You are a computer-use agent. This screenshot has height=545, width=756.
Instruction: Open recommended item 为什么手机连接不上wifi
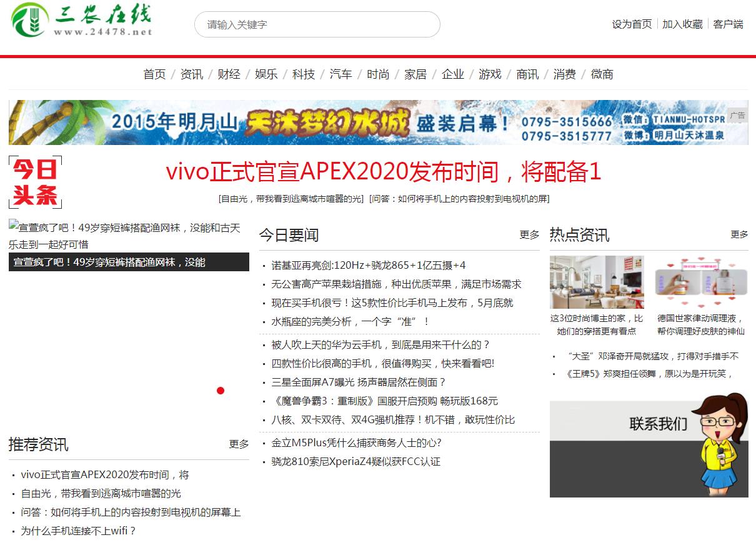pos(78,531)
